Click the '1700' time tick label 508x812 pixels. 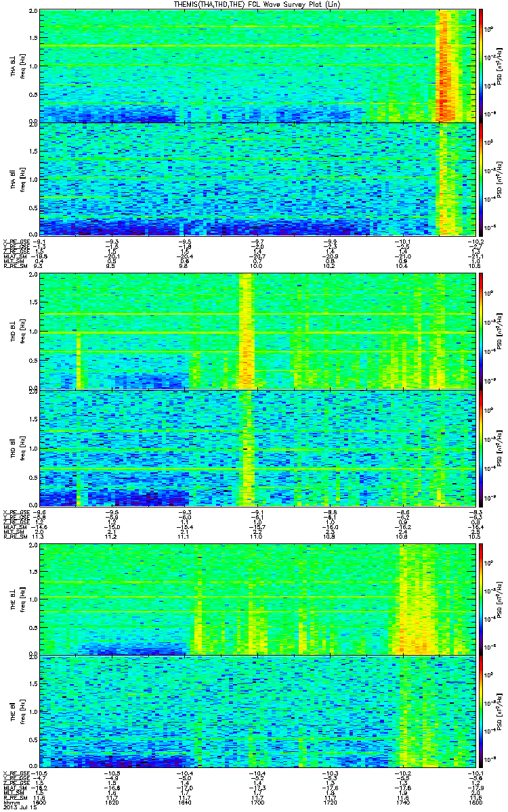click(x=257, y=803)
